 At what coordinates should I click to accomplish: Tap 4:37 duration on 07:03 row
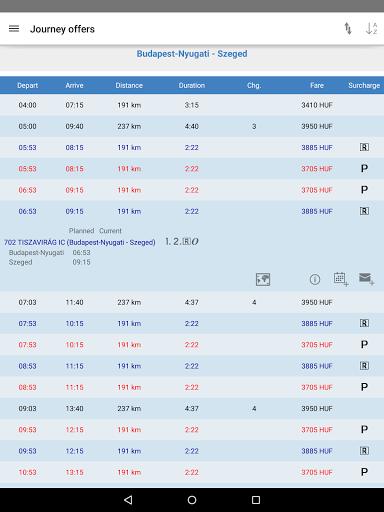pos(192,302)
